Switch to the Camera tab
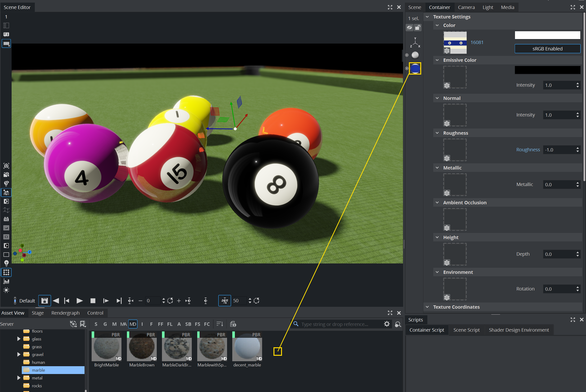Image resolution: width=586 pixels, height=392 pixels. pos(466,7)
